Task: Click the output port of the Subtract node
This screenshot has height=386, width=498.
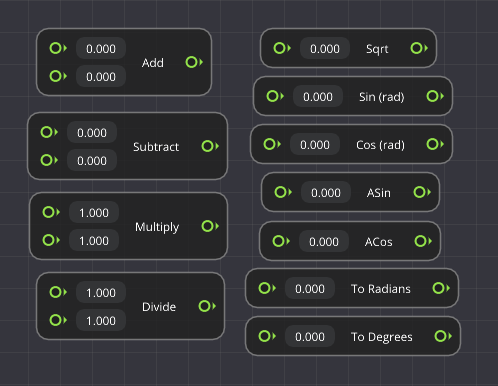Action: coord(210,146)
